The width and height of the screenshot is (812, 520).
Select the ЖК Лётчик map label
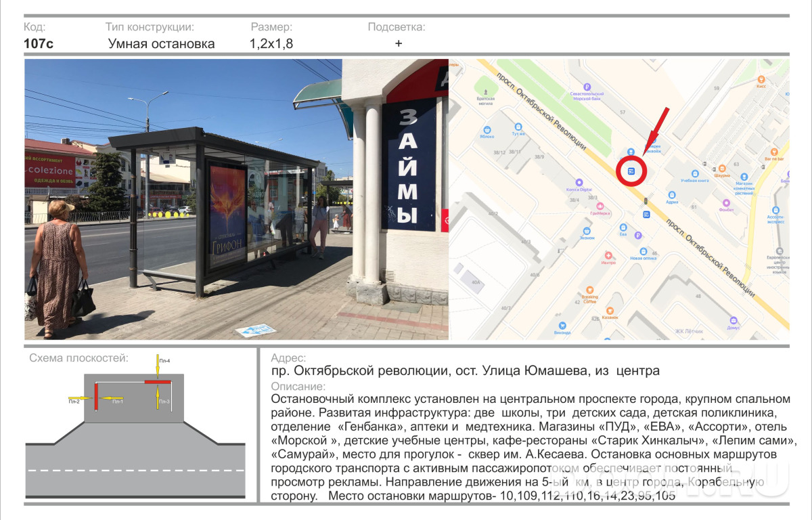[x=689, y=332]
